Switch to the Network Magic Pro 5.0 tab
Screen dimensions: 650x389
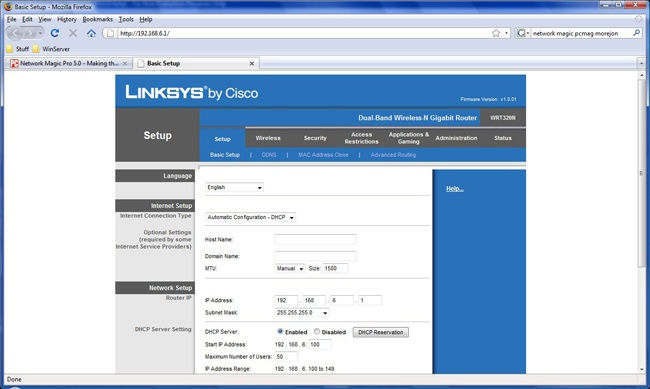(69, 63)
